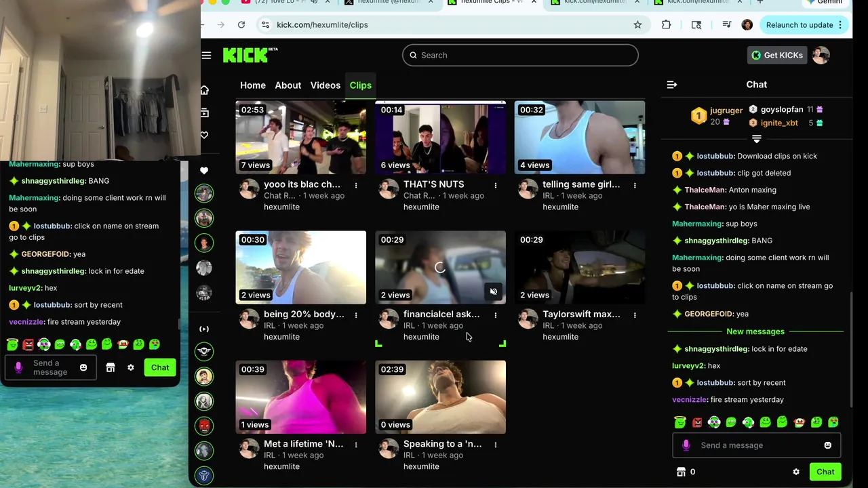The height and width of the screenshot is (488, 868).
Task: Click the Chat button in the popout chat
Action: click(x=160, y=367)
